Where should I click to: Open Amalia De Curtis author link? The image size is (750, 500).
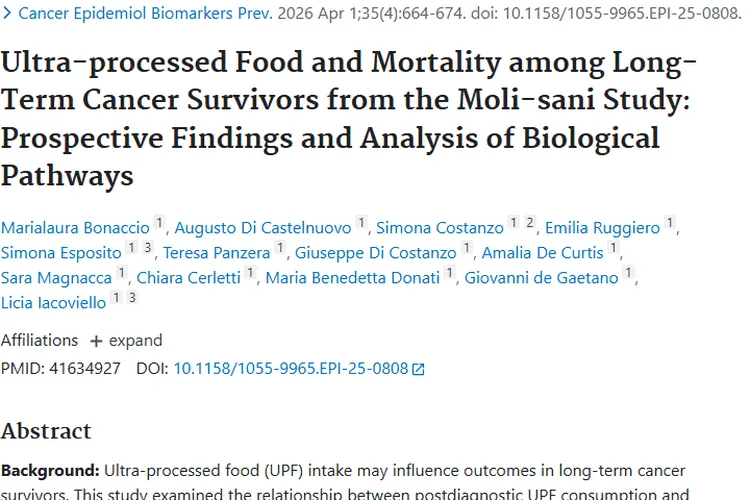click(x=543, y=253)
